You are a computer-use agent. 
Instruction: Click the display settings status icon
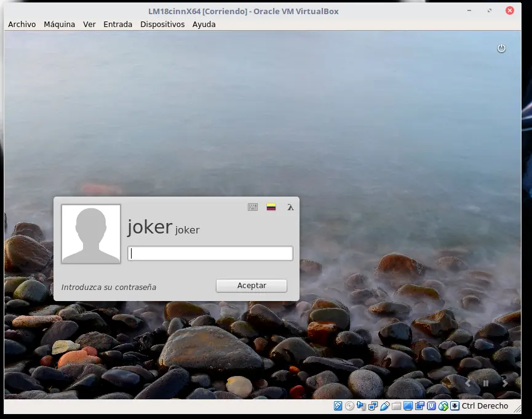point(408,405)
